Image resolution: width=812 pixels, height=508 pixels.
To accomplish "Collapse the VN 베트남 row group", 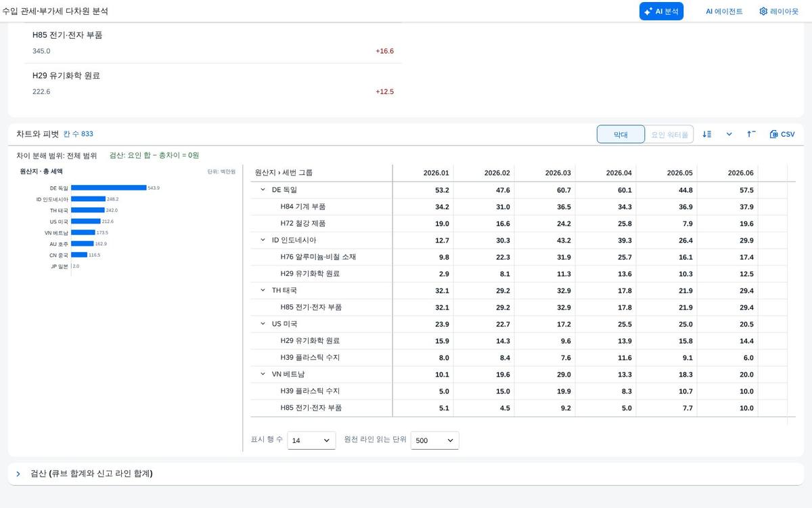I will pos(263,374).
